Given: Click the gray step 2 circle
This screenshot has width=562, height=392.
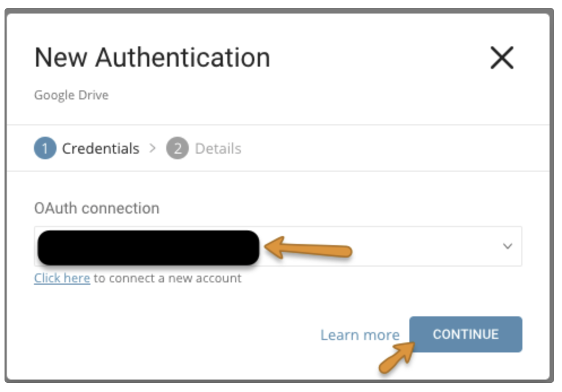Looking at the screenshot, I should click(x=177, y=149).
